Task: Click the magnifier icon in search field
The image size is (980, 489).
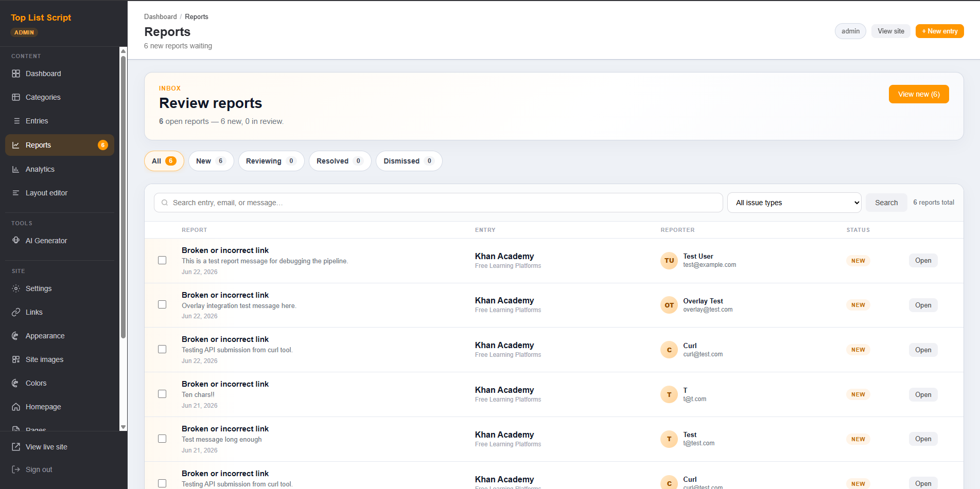Action: [165, 203]
